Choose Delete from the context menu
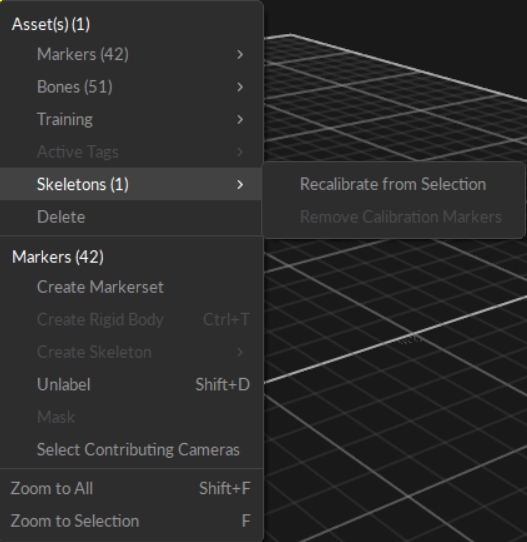This screenshot has width=527, height=542. point(131,217)
